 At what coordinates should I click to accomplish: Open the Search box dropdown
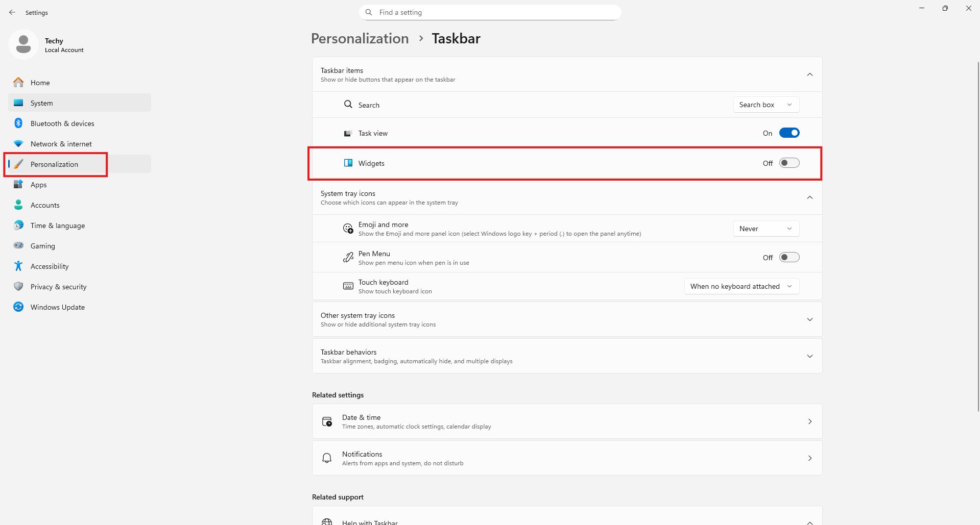tap(766, 105)
